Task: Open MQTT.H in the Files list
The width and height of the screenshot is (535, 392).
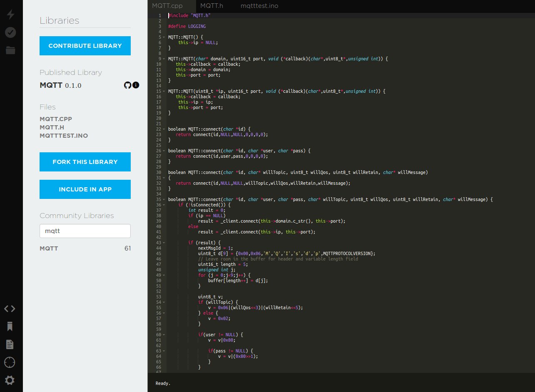Action: 52,127
